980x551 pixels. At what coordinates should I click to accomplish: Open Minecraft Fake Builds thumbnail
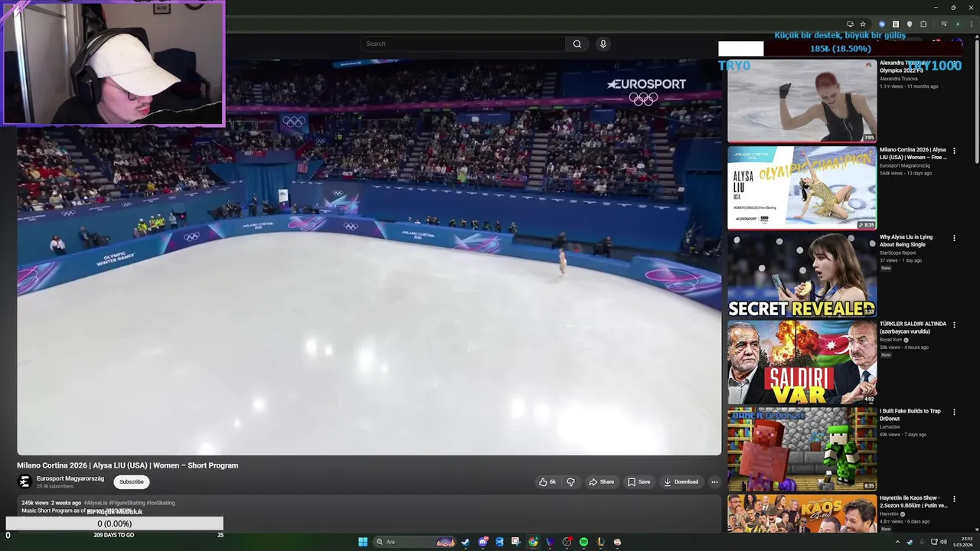[x=802, y=449]
